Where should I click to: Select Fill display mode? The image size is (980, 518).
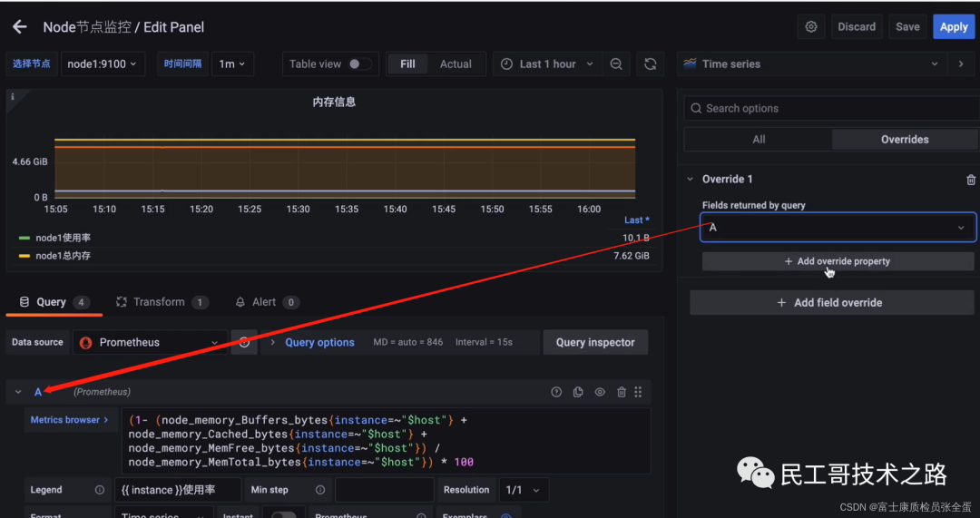click(407, 64)
